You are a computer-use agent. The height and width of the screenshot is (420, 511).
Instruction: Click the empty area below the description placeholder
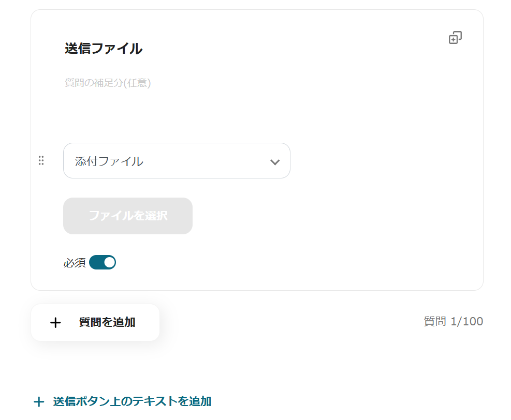click(207, 114)
